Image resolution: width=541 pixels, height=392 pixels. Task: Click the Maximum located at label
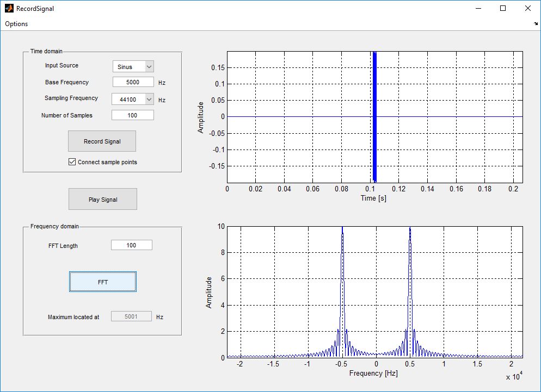[x=73, y=317]
